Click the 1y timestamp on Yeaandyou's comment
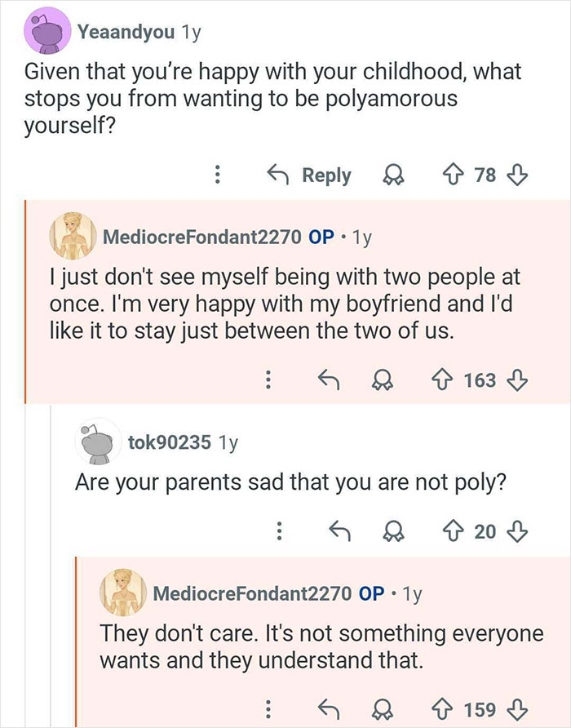The height and width of the screenshot is (728, 571). pos(189,31)
